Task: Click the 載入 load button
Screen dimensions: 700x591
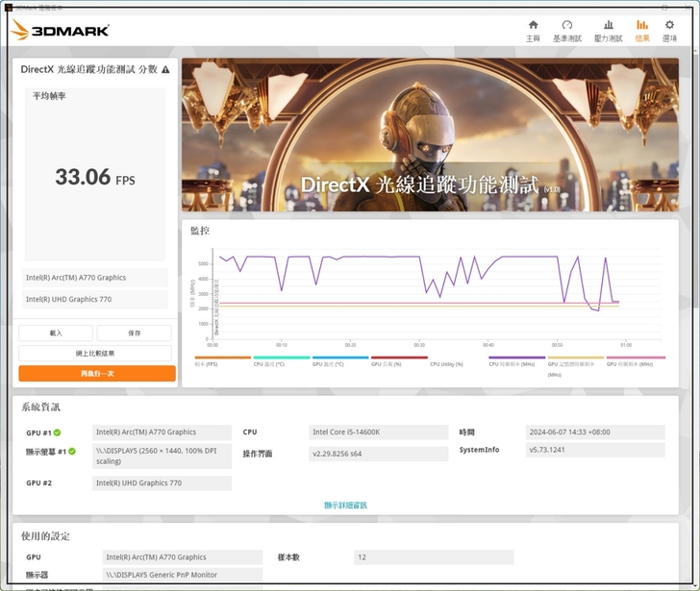Action: [x=56, y=333]
